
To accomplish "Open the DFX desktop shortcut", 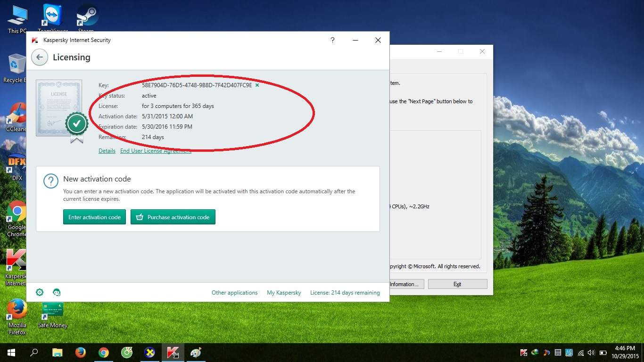I will coord(17,167).
